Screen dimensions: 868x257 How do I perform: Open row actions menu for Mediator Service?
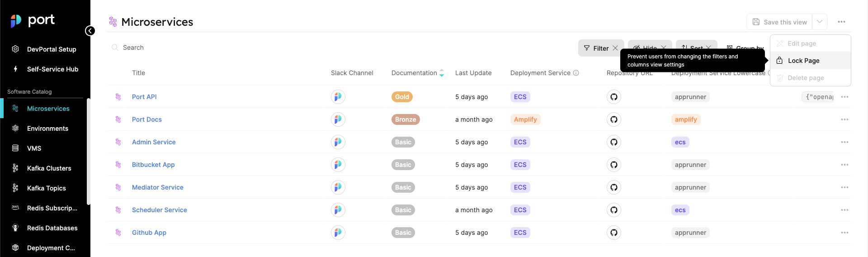(844, 187)
